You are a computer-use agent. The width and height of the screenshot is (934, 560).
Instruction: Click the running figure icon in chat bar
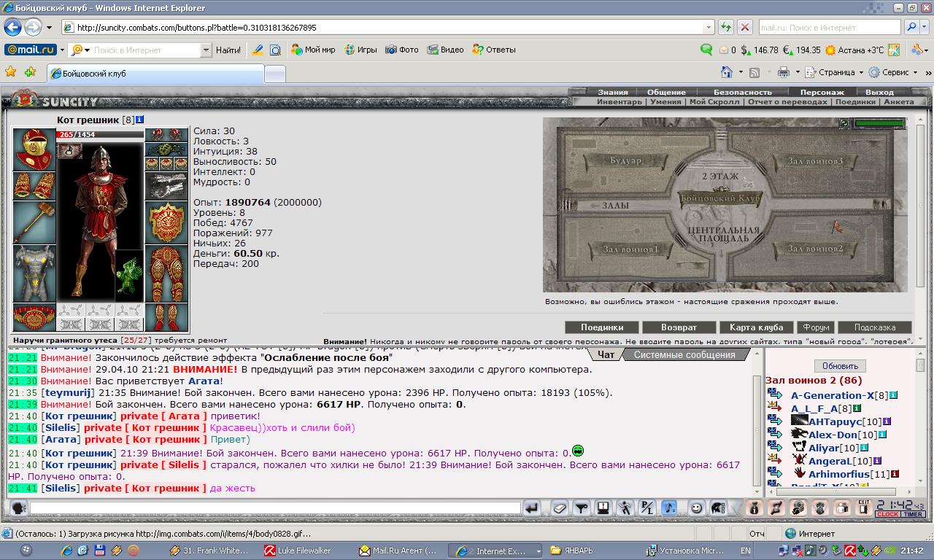[625, 507]
